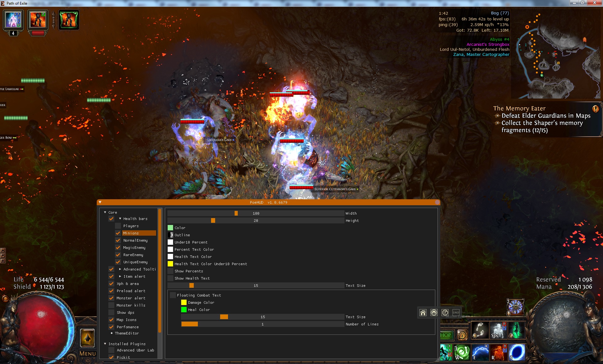The width and height of the screenshot is (603, 364).
Task: Click the circle icon next to home
Action: click(x=434, y=313)
